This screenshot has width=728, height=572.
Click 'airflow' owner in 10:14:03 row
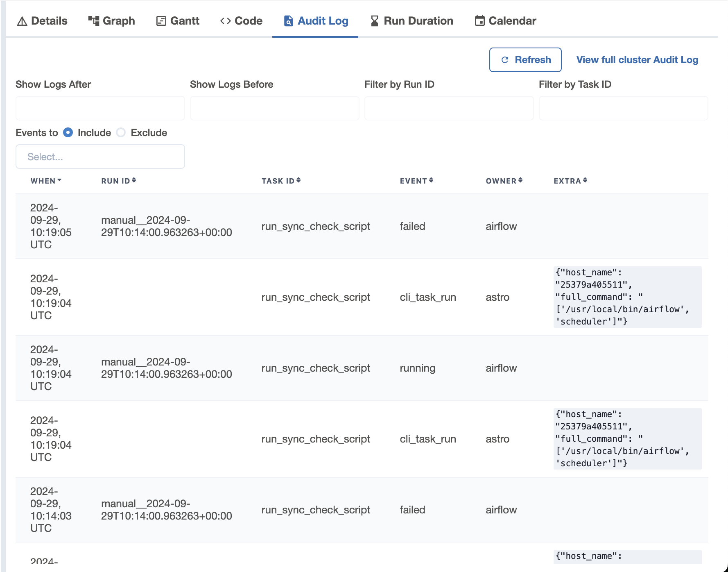click(x=501, y=510)
